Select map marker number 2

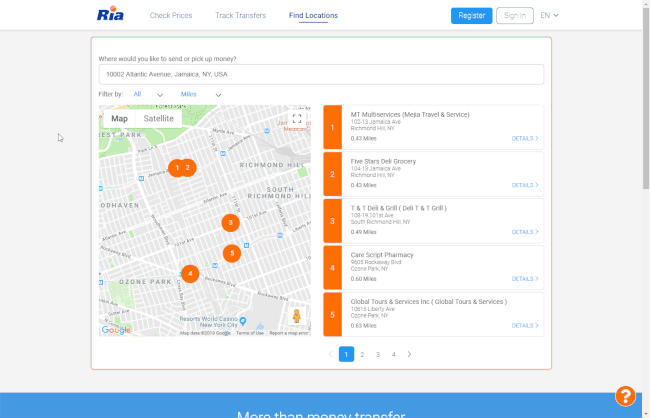pyautogui.click(x=189, y=168)
